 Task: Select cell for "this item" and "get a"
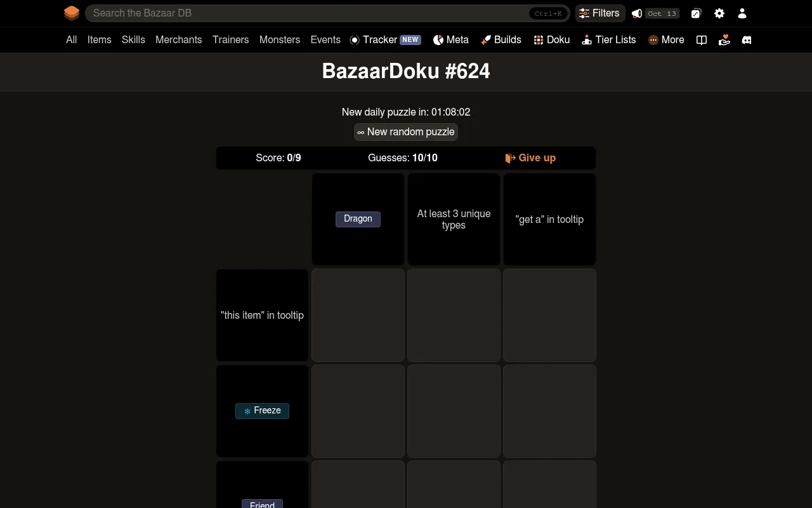pyautogui.click(x=549, y=315)
